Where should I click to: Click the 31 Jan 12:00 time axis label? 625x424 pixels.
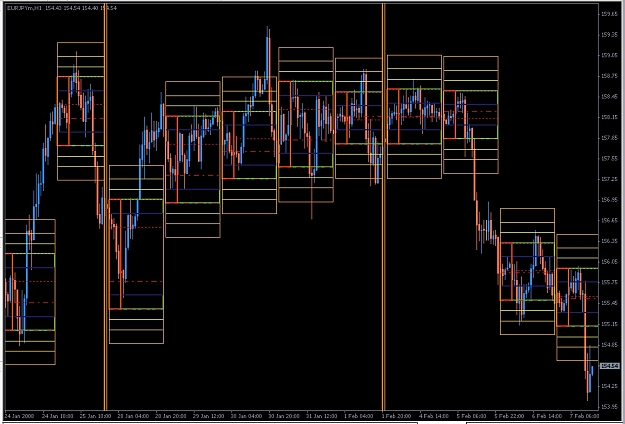(x=322, y=416)
